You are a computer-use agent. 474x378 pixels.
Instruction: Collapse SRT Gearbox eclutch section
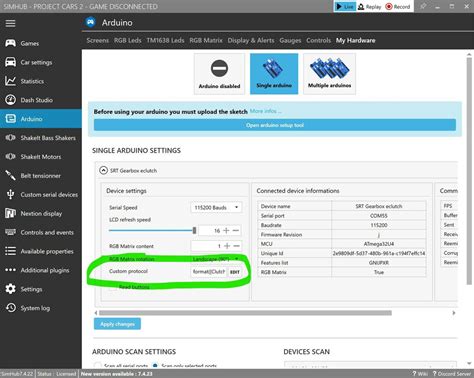tap(104, 170)
